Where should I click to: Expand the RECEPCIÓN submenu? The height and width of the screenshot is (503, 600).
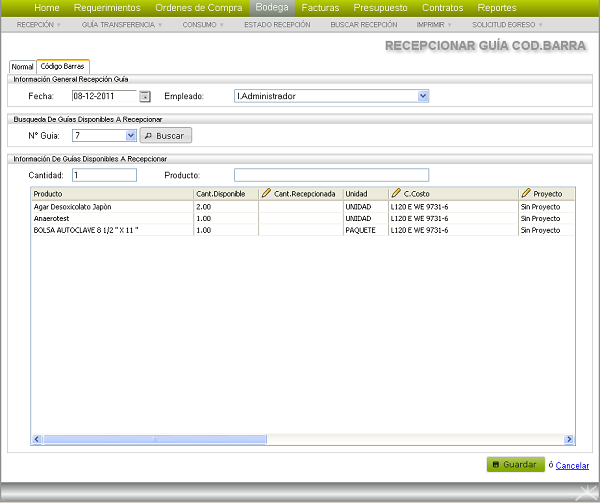click(38, 25)
